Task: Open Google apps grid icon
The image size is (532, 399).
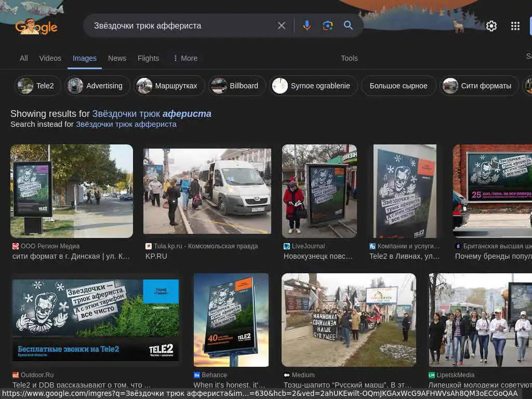Action: [x=515, y=26]
